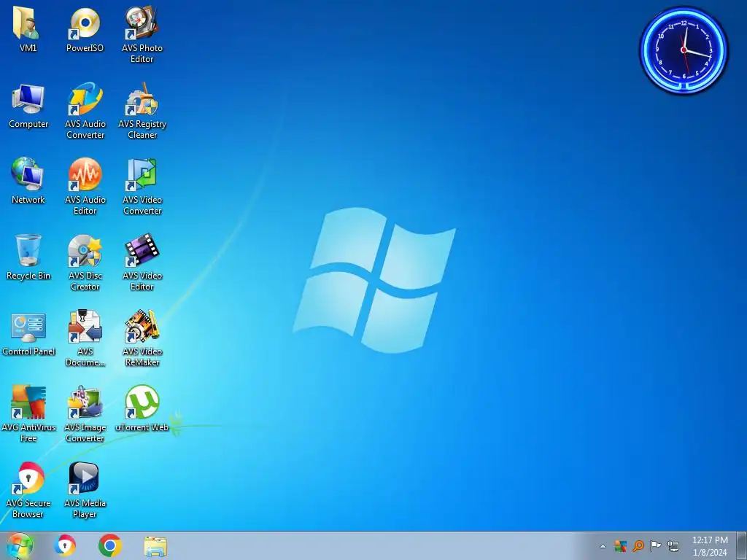
Task: Select the VM1 folder icon
Action: coord(28,29)
